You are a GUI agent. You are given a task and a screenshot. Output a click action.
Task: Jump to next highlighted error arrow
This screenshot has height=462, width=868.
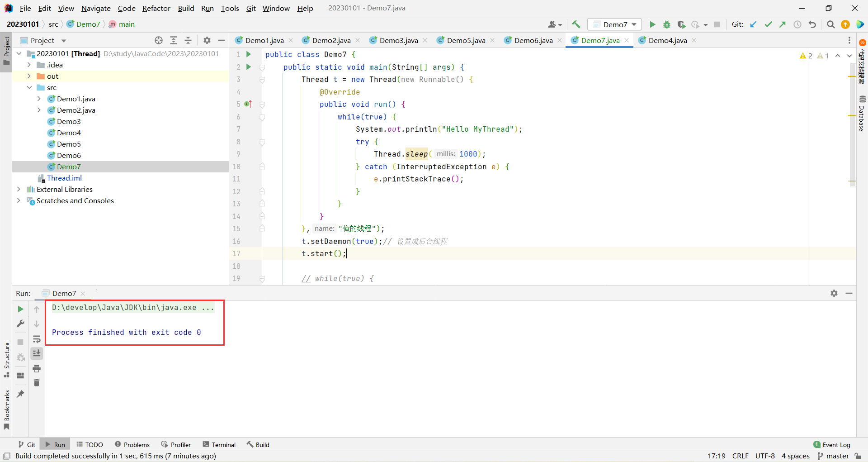[x=849, y=56]
